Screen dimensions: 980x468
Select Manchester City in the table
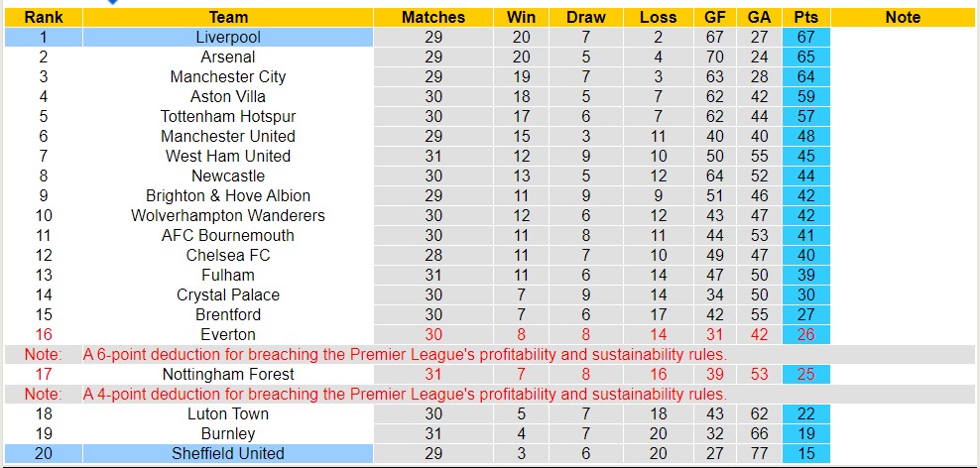228,76
